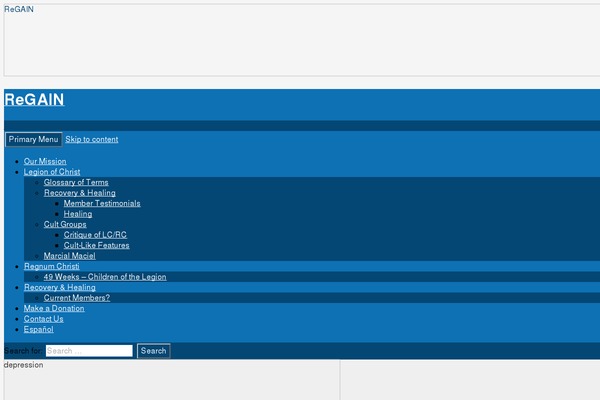Image resolution: width=600 pixels, height=400 pixels.
Task: Visit Critique of LC/RC page
Action: tap(95, 235)
